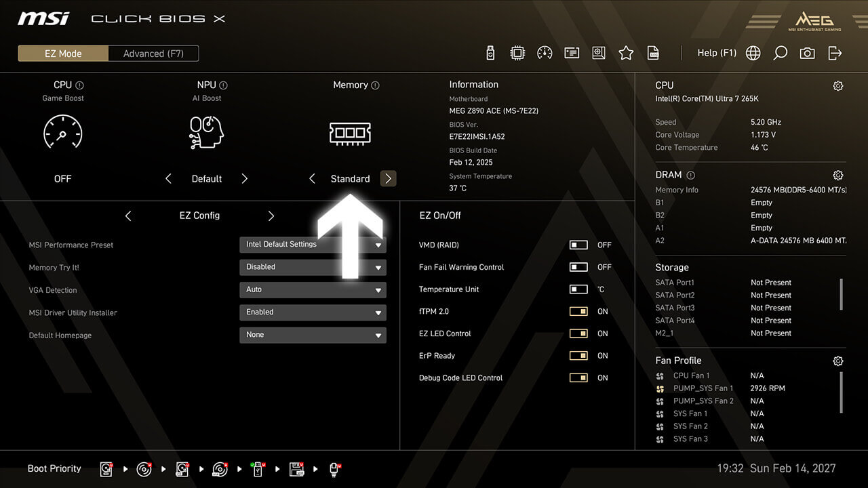This screenshot has width=868, height=488.
Task: Click the Help (F1) button
Action: point(716,53)
